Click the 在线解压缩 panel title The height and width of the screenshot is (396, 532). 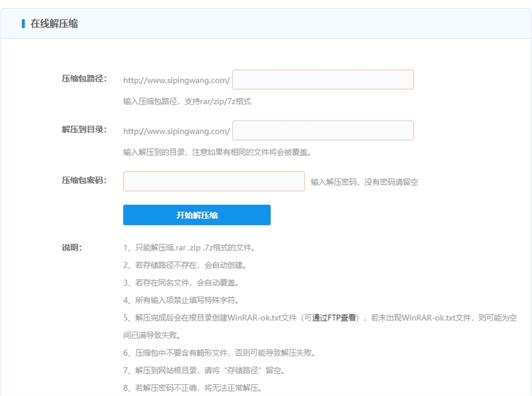point(54,24)
